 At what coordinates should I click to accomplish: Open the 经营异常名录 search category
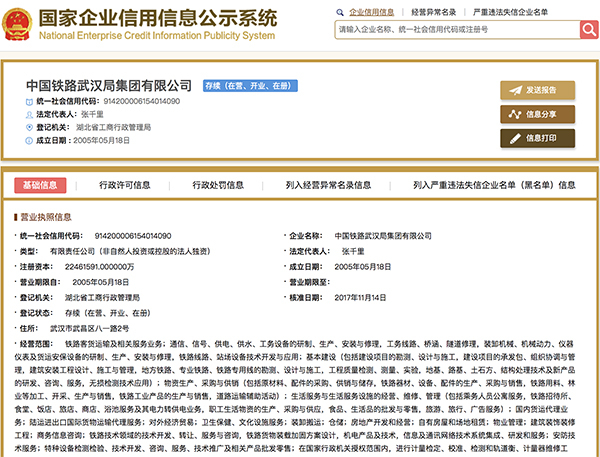coord(434,11)
